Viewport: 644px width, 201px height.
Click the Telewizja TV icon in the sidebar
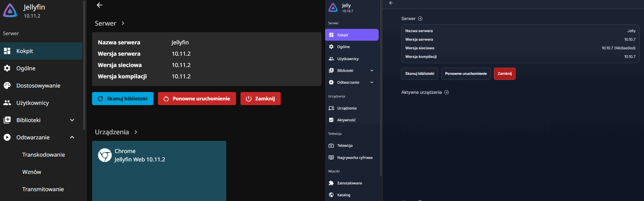331,146
